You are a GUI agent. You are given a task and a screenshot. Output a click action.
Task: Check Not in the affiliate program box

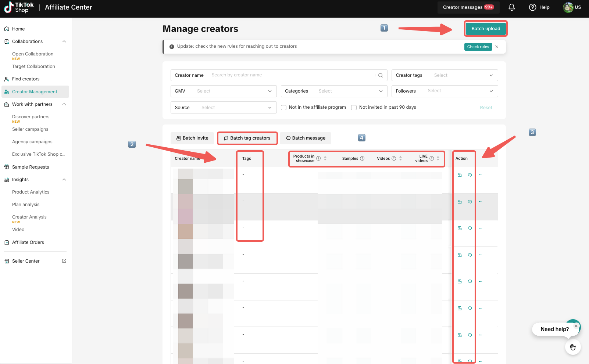pyautogui.click(x=283, y=108)
